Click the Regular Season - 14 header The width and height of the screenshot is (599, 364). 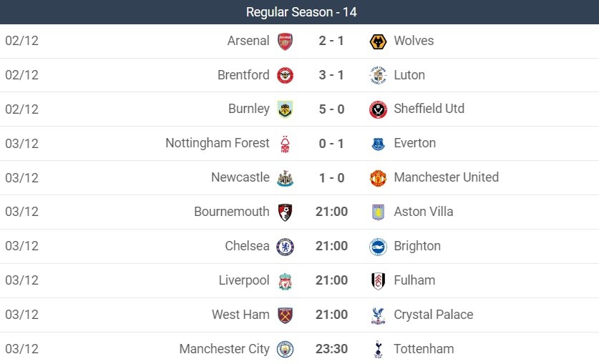(x=301, y=12)
